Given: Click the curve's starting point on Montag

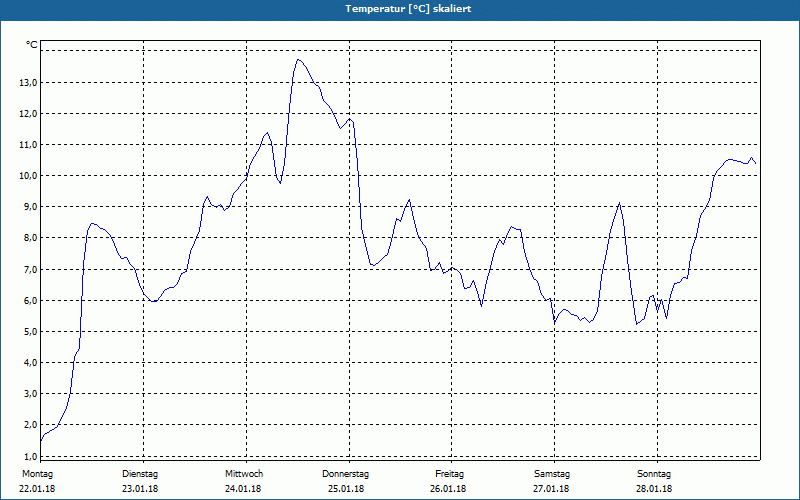Looking at the screenshot, I should [x=41, y=441].
